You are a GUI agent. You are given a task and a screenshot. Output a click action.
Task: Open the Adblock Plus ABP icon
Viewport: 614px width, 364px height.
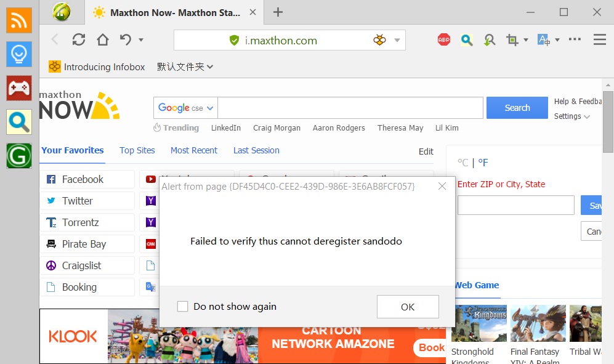443,39
